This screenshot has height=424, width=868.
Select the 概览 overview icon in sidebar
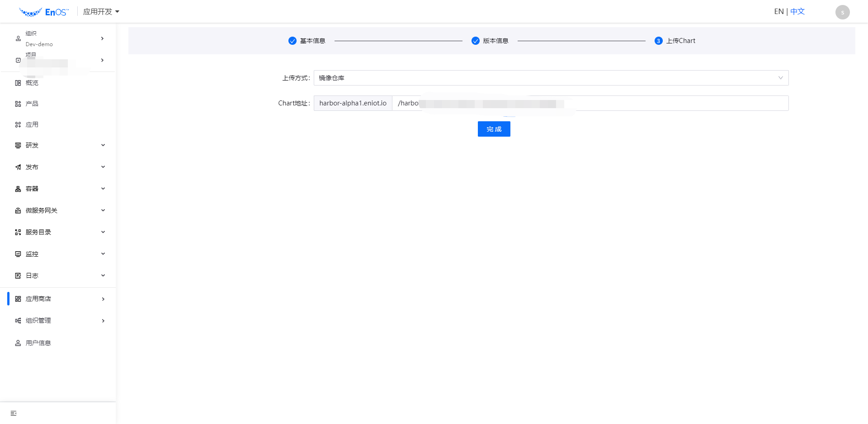pos(18,83)
